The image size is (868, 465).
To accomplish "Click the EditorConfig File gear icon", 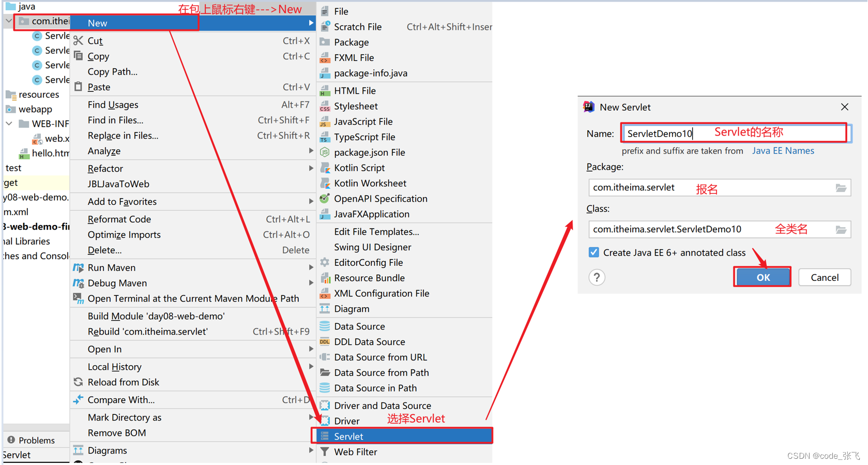I will (x=325, y=262).
